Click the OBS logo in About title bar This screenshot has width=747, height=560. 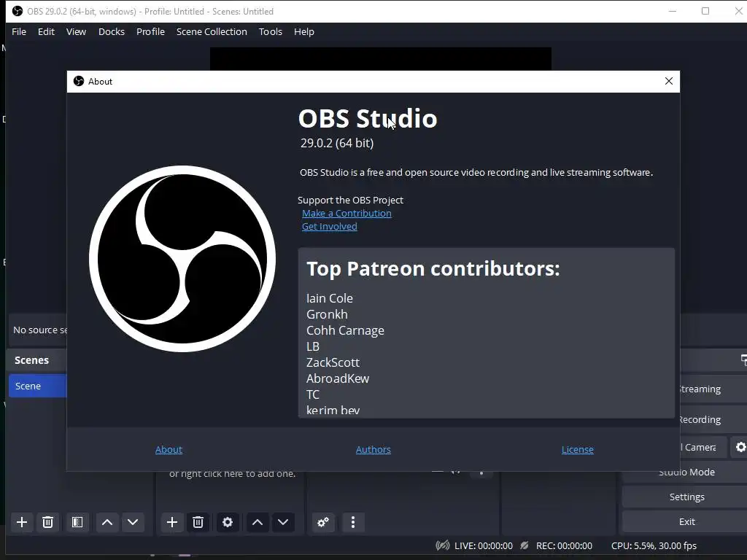coord(79,82)
